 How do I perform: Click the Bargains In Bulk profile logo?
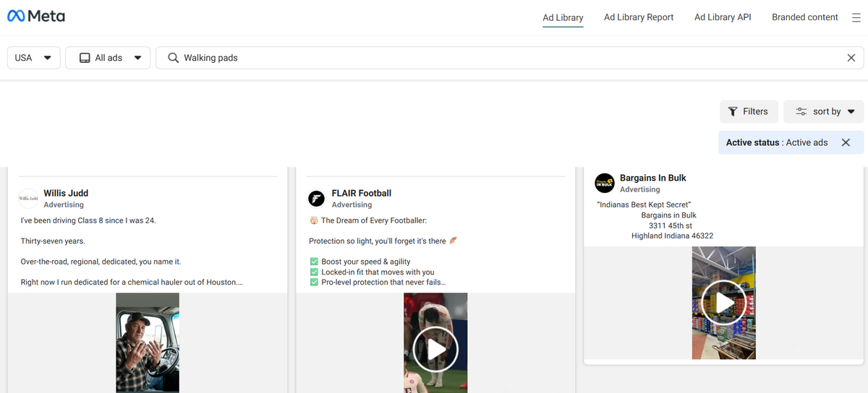(604, 183)
